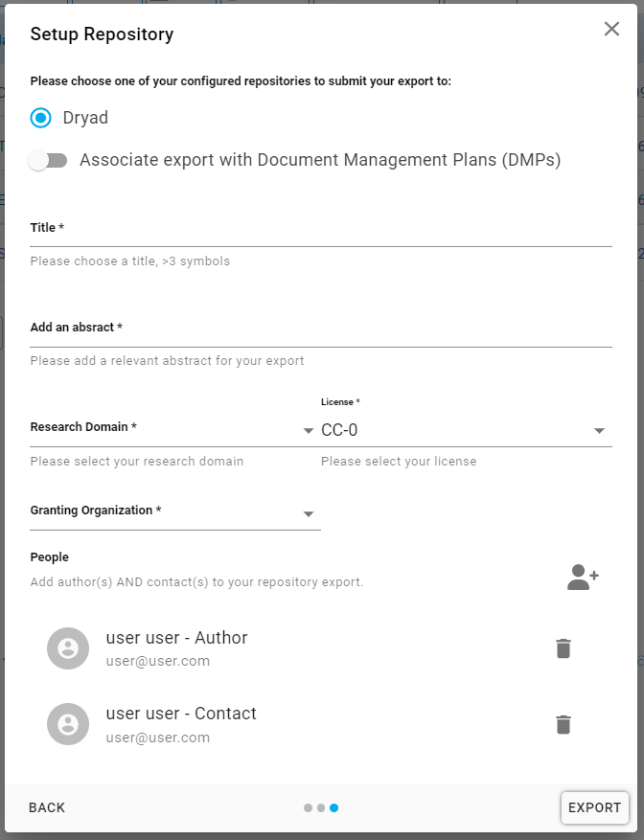The width and height of the screenshot is (644, 840).
Task: Click the Title input field
Action: point(321,229)
